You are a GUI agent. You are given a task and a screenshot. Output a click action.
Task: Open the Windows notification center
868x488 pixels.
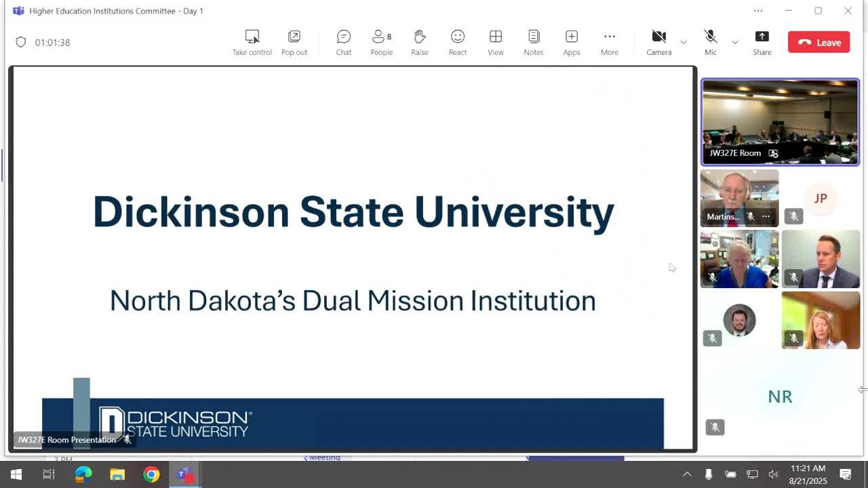click(846, 474)
